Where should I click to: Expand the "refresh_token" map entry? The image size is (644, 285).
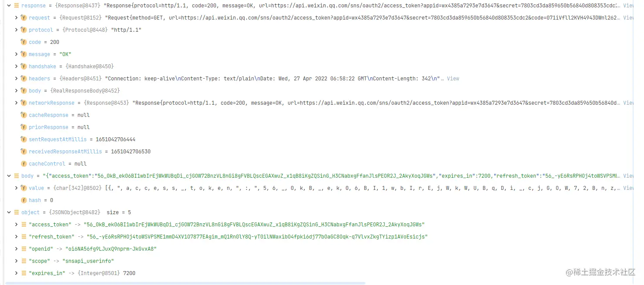17,237
